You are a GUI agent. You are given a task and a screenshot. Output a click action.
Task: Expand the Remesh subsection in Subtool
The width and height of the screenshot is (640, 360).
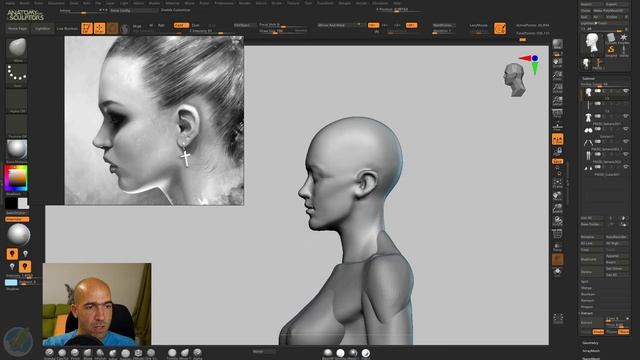[587, 300]
